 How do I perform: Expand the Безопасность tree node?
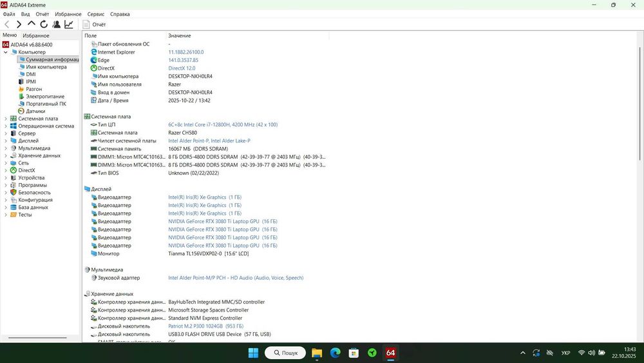(6, 193)
